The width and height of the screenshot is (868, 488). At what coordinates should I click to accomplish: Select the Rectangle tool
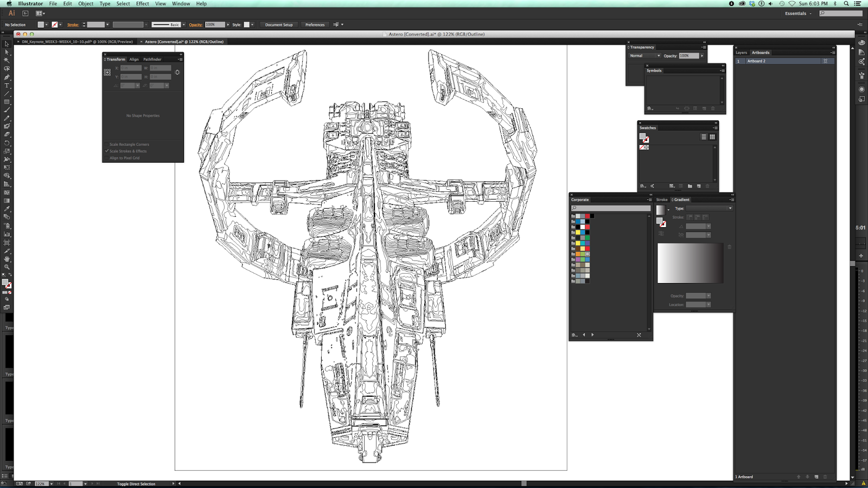(7, 102)
